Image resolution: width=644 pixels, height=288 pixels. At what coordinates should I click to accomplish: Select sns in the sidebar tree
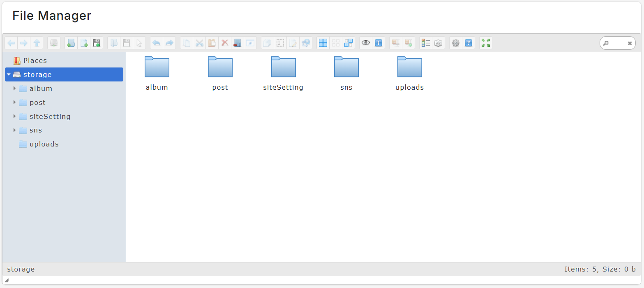click(64, 130)
